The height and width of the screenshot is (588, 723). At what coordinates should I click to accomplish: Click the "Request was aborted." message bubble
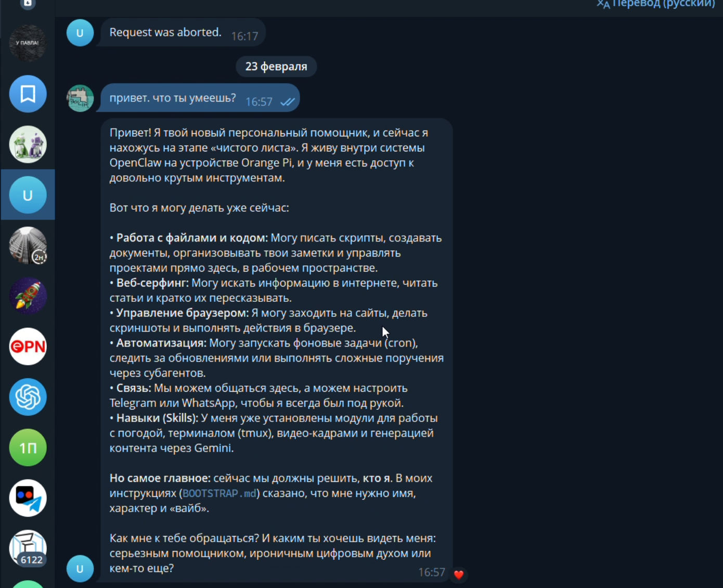click(x=183, y=33)
